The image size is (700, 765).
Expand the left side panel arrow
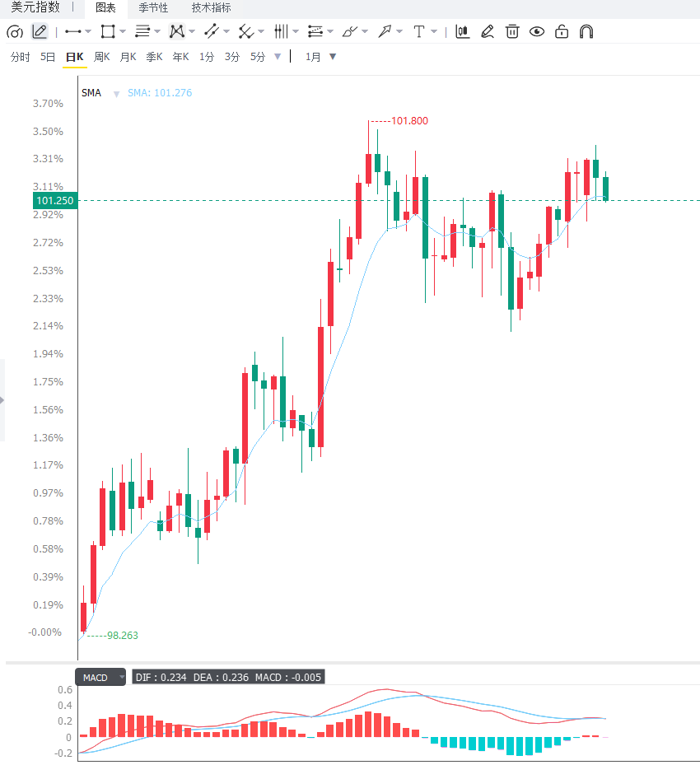click(x=2, y=400)
